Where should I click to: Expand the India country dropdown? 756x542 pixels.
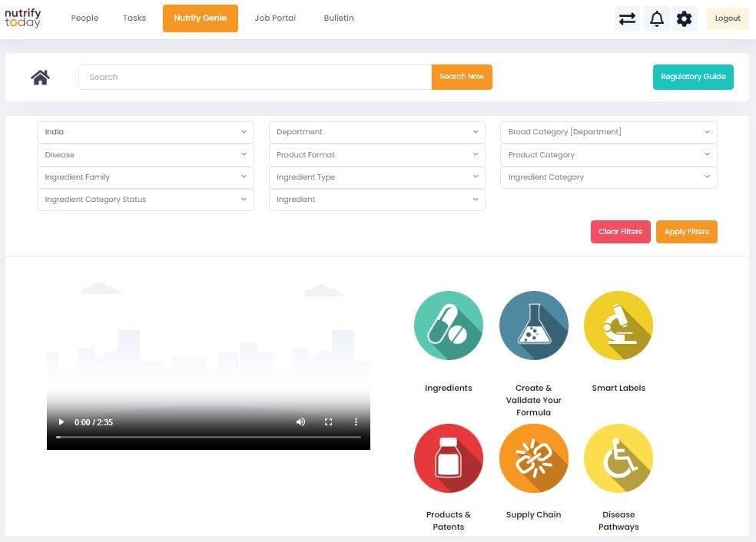pyautogui.click(x=145, y=132)
